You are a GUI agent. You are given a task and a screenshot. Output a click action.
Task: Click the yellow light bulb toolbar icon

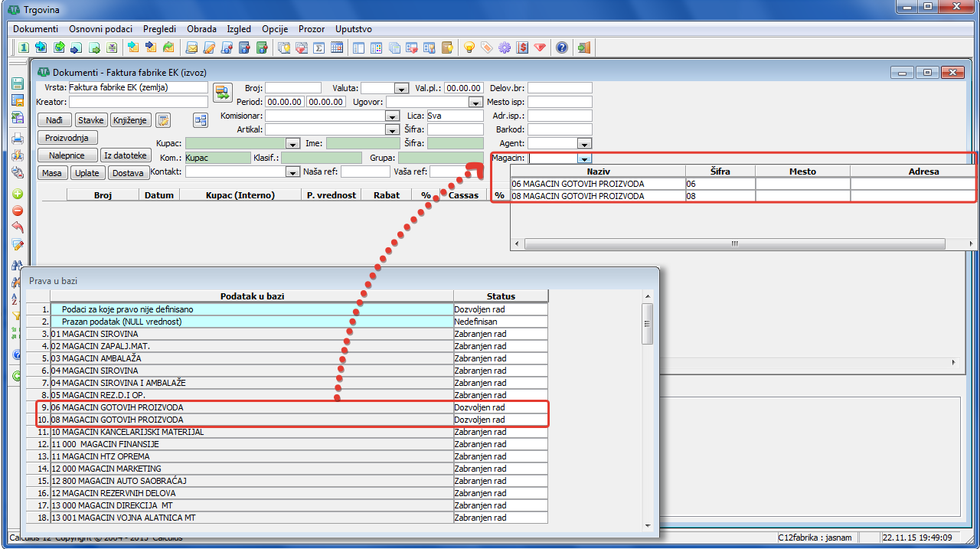point(469,47)
